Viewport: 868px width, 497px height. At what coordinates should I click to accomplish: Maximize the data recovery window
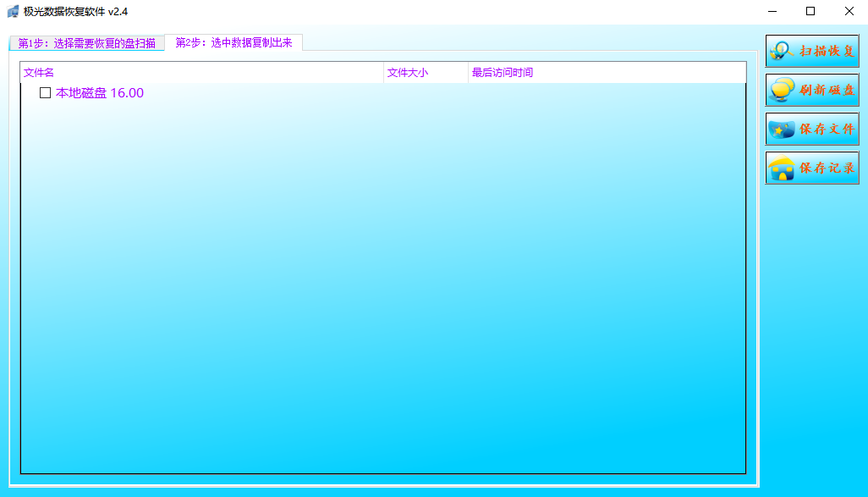810,12
